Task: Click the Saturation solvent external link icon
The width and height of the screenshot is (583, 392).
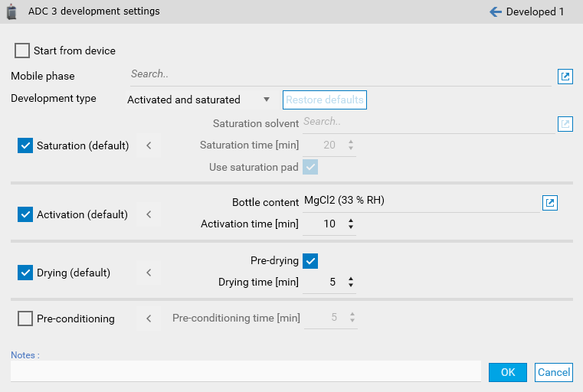Action: click(565, 123)
